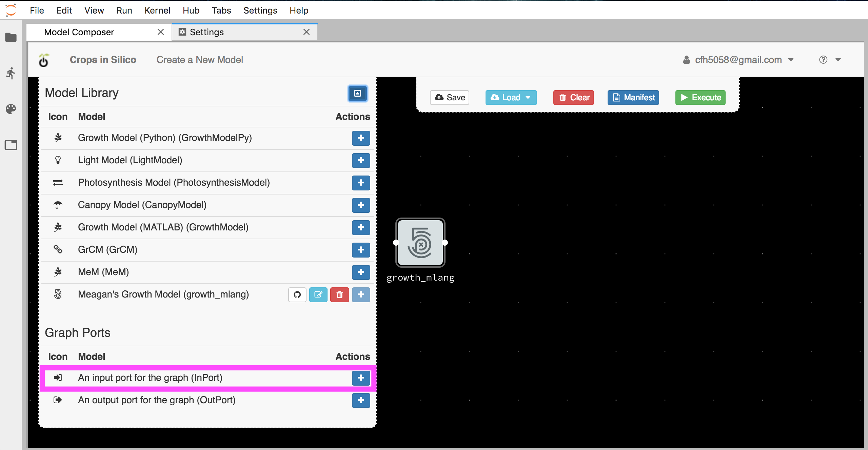Open the palette commands sidebar icon
The width and height of the screenshot is (868, 450).
(11, 109)
